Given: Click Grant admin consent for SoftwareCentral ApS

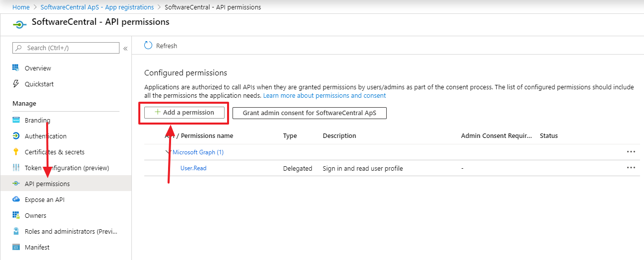Looking at the screenshot, I should click(309, 113).
